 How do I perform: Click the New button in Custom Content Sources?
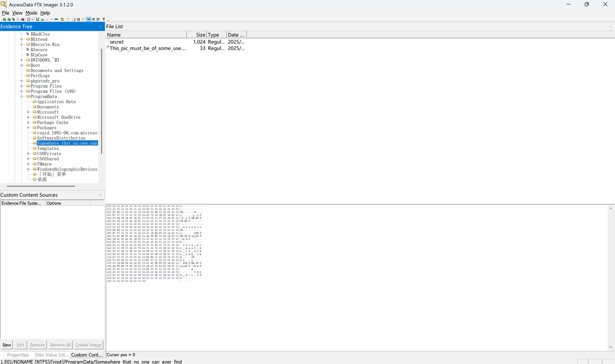coord(7,345)
